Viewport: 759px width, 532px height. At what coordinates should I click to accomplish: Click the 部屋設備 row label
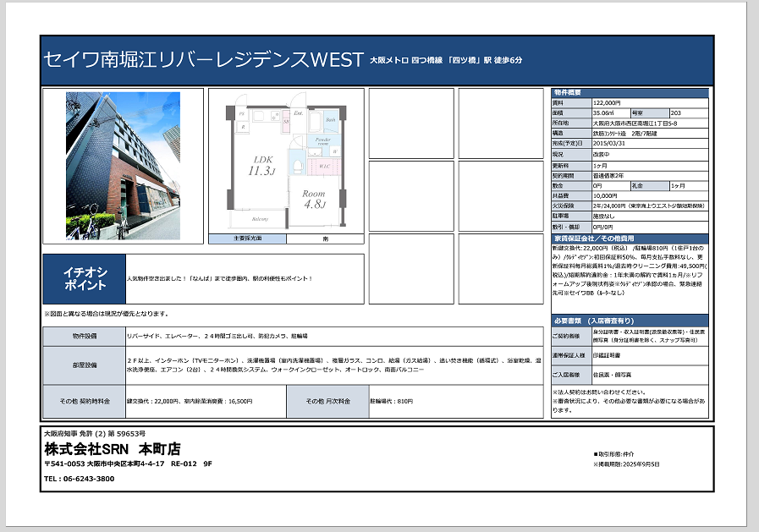coord(84,365)
